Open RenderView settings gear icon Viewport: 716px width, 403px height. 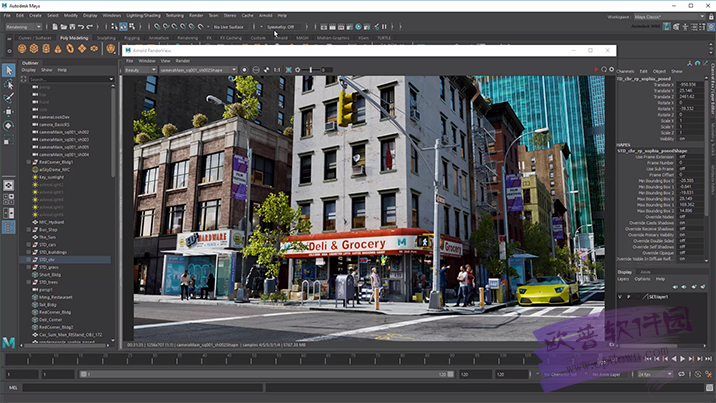[x=611, y=69]
